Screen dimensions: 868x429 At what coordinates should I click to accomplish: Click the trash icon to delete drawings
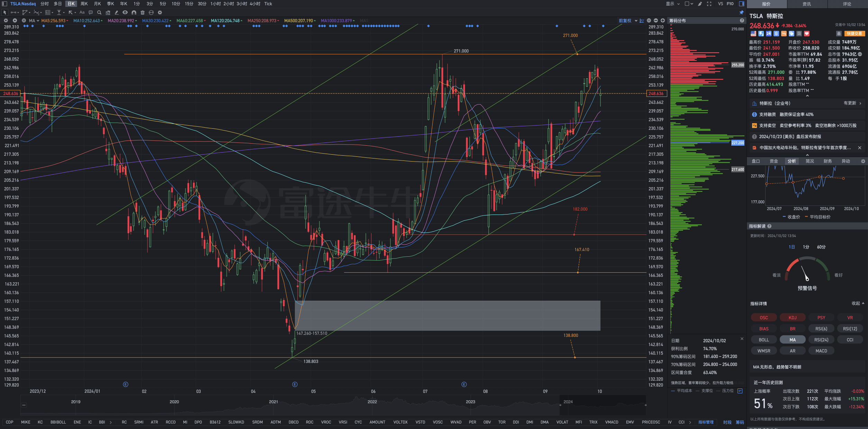pyautogui.click(x=143, y=12)
